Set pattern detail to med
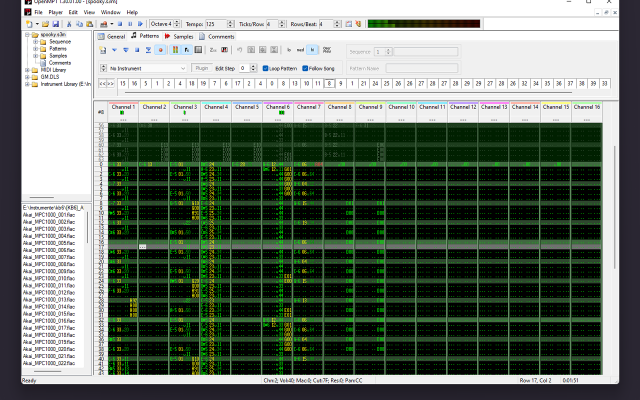Viewport: 640px width, 400px height. [x=300, y=50]
